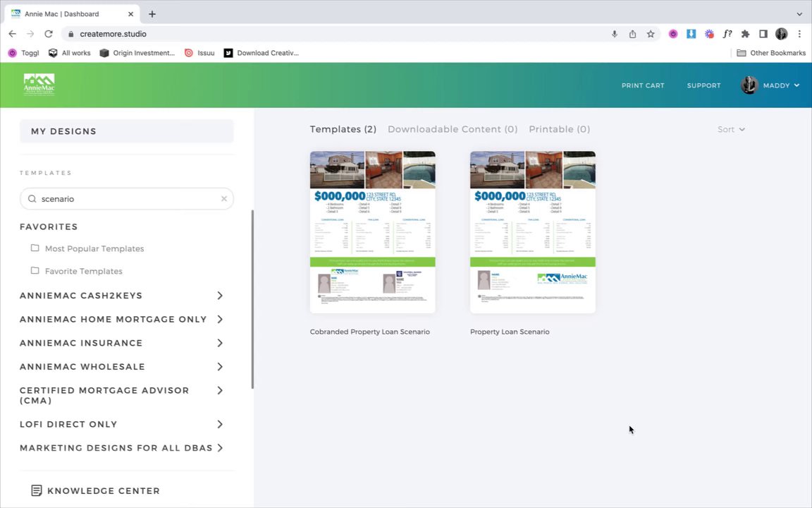Screen dimensions: 812x508
Task: Click the search magnifier icon in the templates field
Action: click(x=32, y=199)
